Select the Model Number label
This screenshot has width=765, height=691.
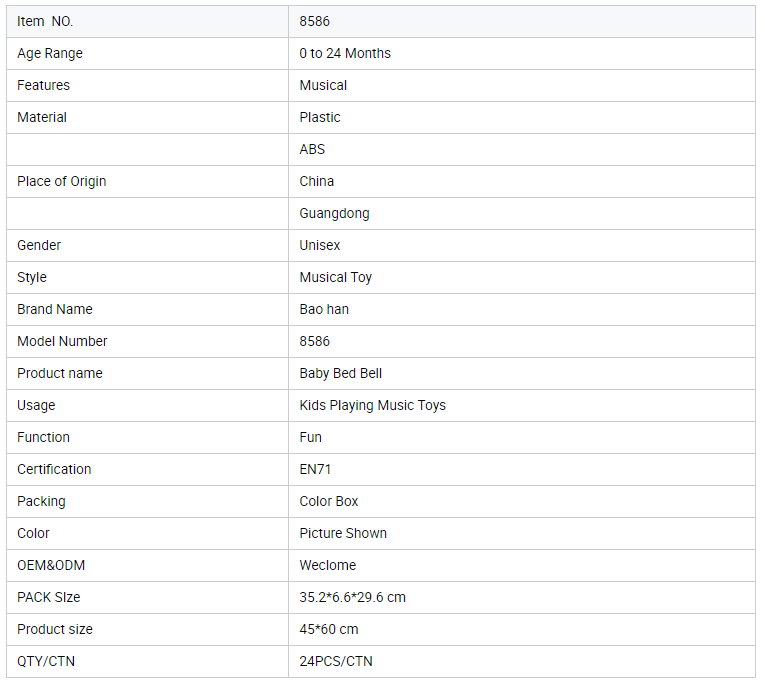pos(62,341)
